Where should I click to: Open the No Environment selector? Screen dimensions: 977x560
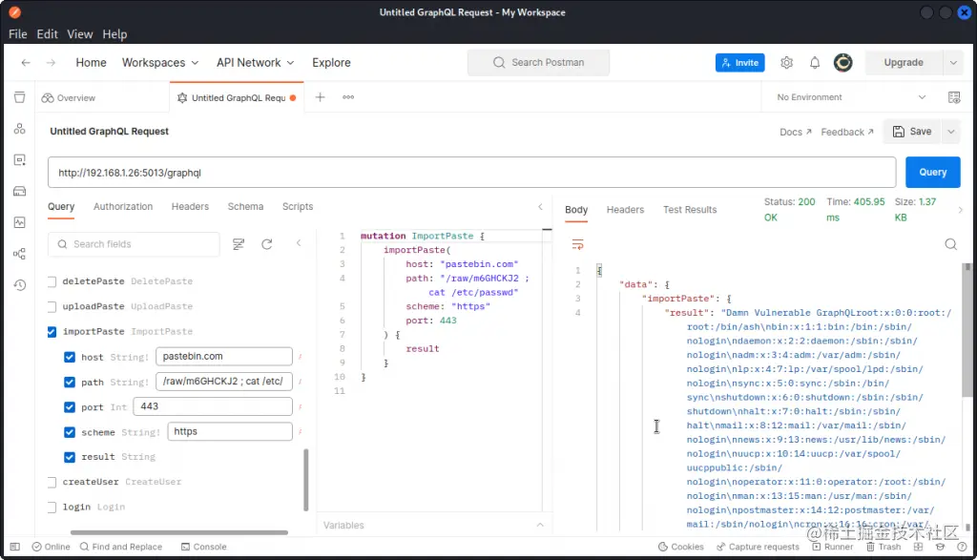pyautogui.click(x=851, y=97)
